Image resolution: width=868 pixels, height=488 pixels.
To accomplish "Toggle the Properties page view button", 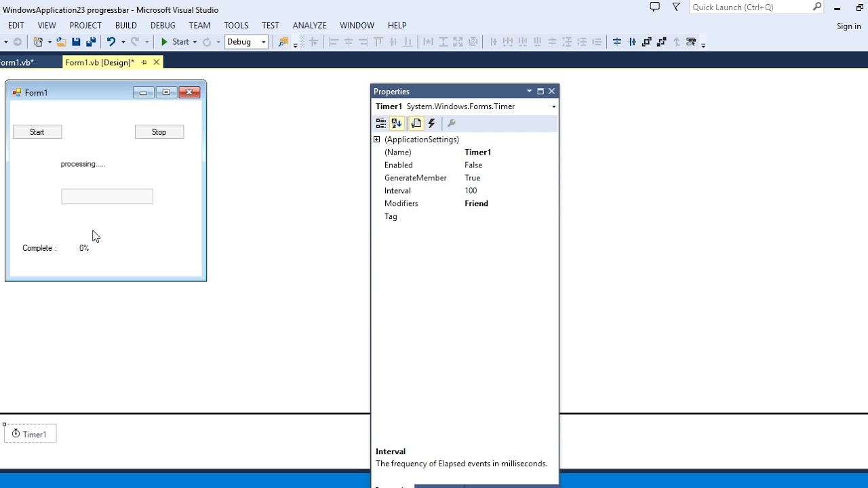I will click(x=416, y=123).
